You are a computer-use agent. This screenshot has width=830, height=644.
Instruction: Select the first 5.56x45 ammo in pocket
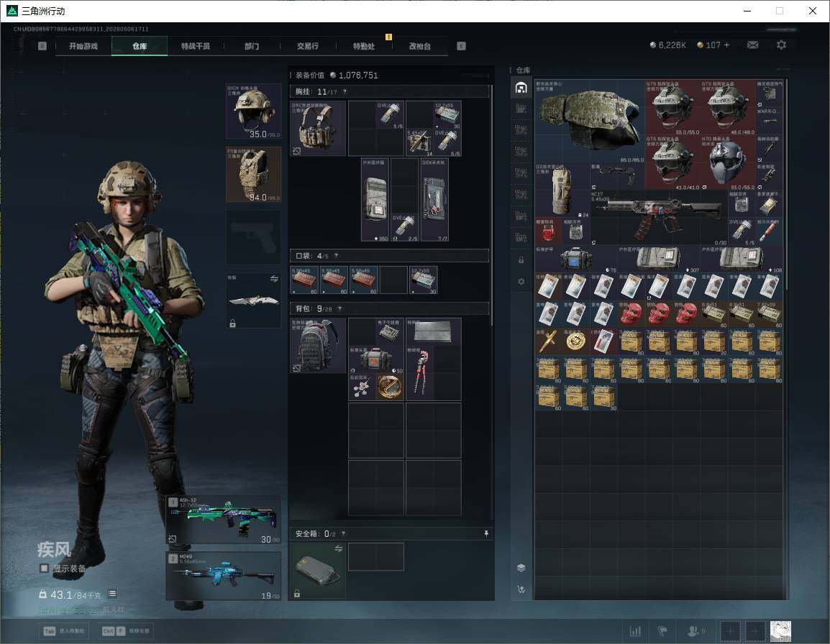304,280
